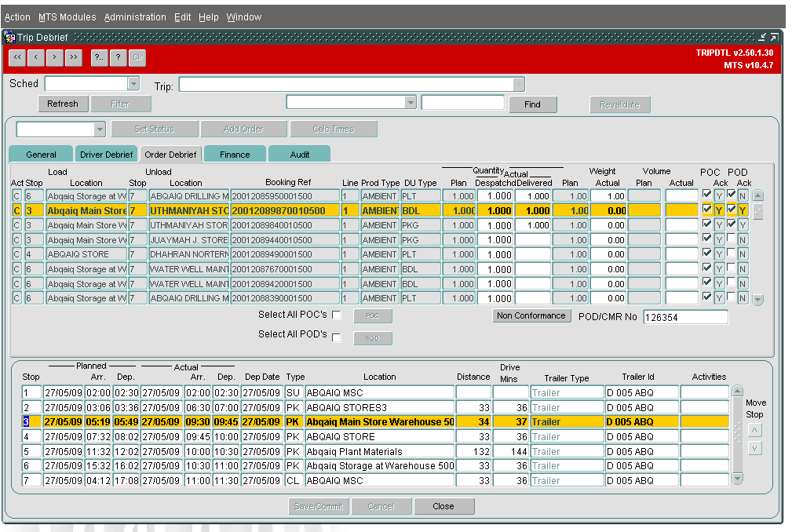Viewport: 792px width, 532px height.
Task: Click the stops list scrollbar track
Action: pos(738,435)
